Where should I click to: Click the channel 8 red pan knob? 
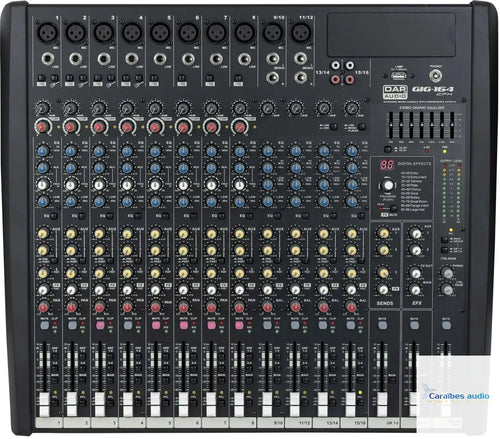[x=239, y=306]
